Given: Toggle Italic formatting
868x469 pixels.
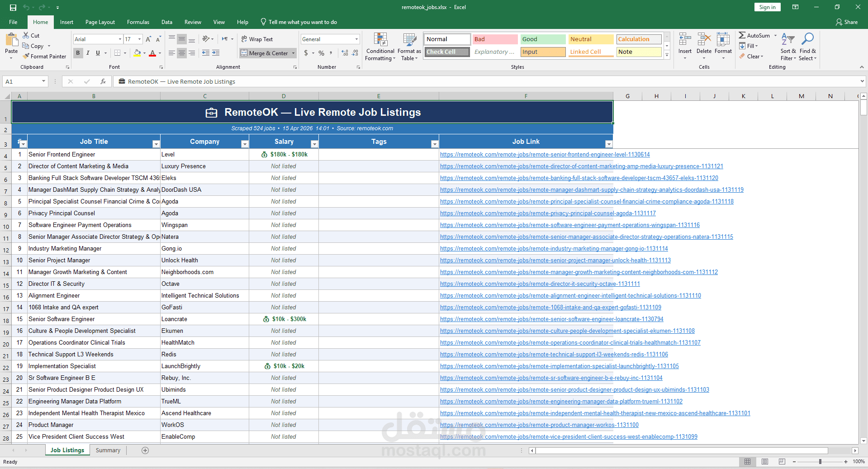Looking at the screenshot, I should (88, 53).
